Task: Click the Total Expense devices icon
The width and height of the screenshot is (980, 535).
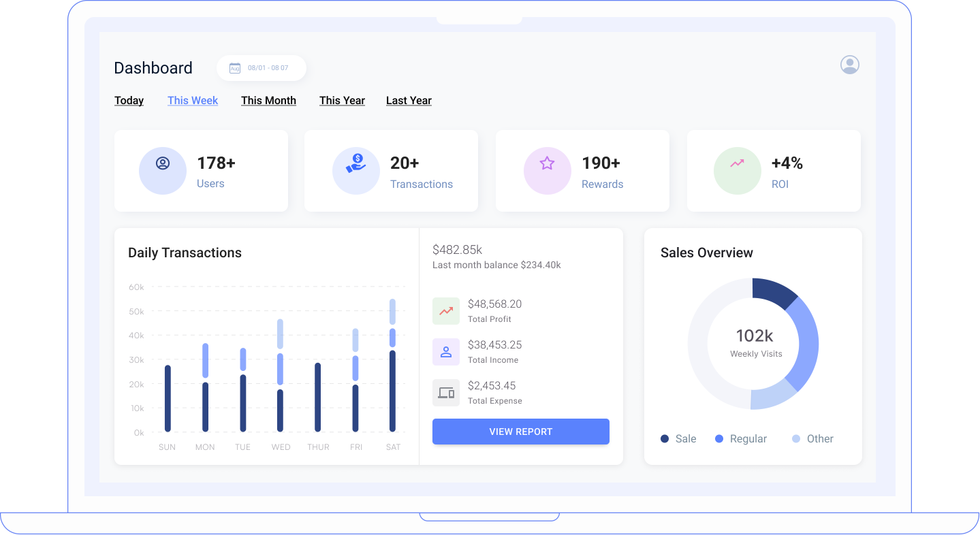Action: tap(446, 393)
